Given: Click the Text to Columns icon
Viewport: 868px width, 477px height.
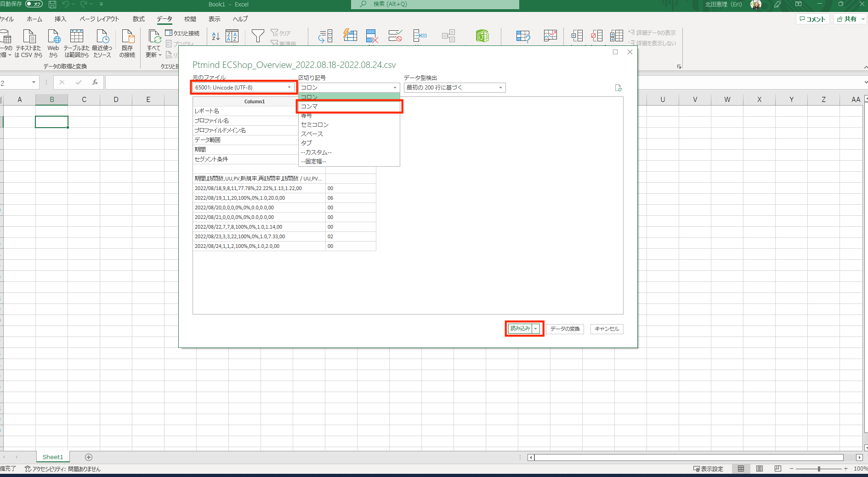Looking at the screenshot, I should coord(325,36).
